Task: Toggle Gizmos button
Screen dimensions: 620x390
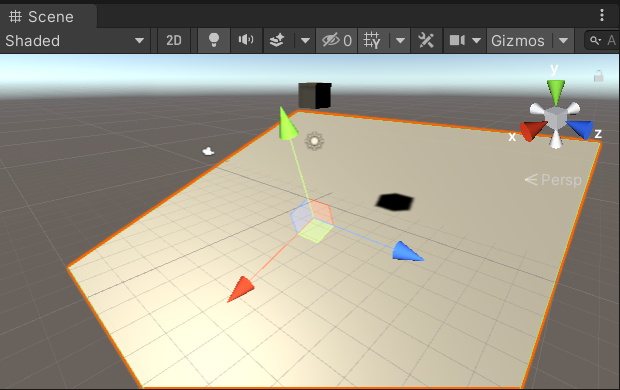Action: point(518,41)
